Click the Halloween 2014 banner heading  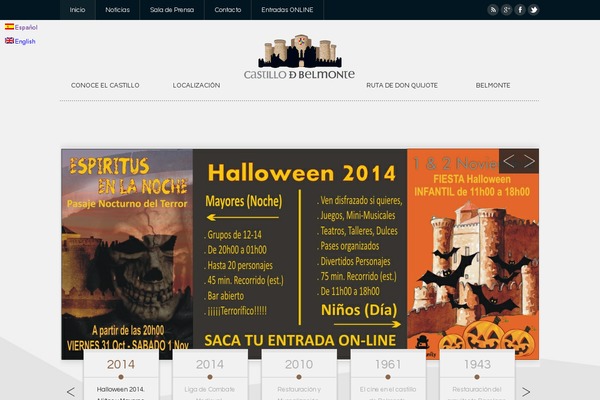point(302,173)
